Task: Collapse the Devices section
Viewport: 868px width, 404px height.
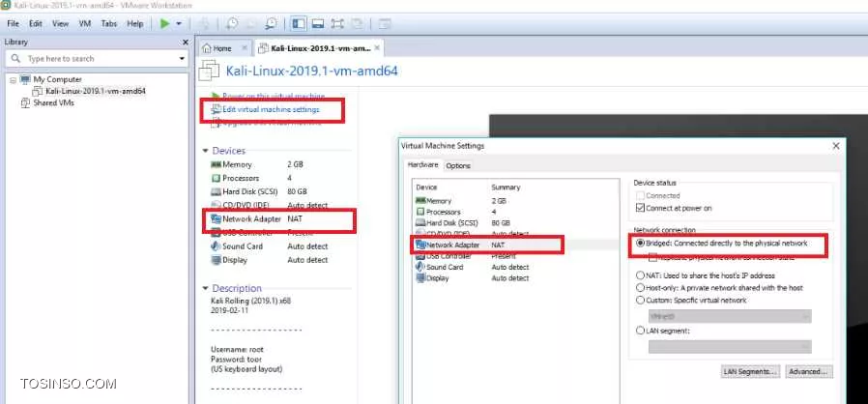Action: 205,151
